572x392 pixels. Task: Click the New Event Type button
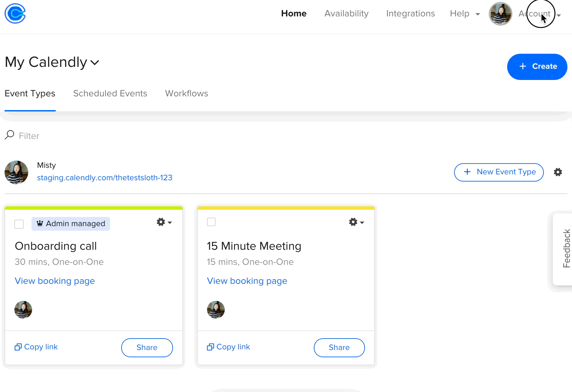point(499,172)
